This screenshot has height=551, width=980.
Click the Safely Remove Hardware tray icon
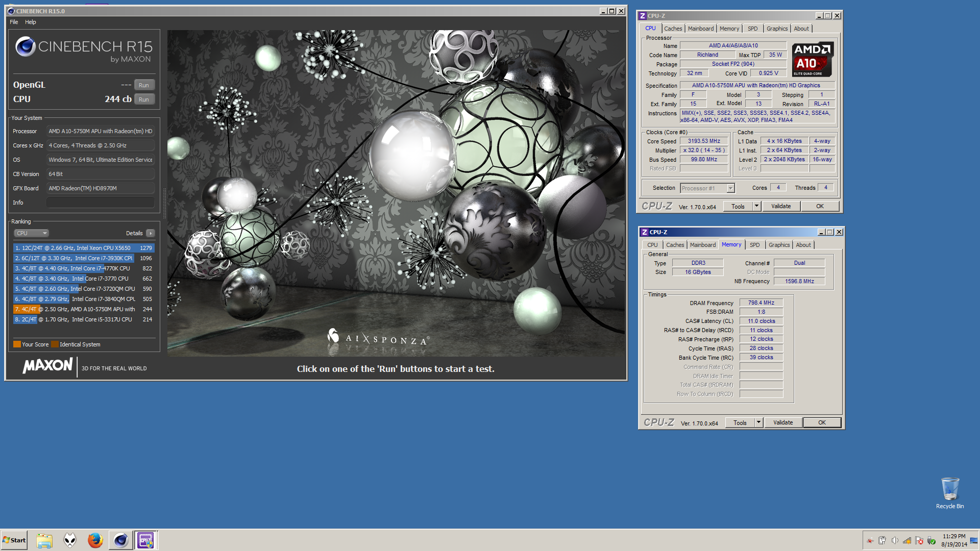pos(932,541)
